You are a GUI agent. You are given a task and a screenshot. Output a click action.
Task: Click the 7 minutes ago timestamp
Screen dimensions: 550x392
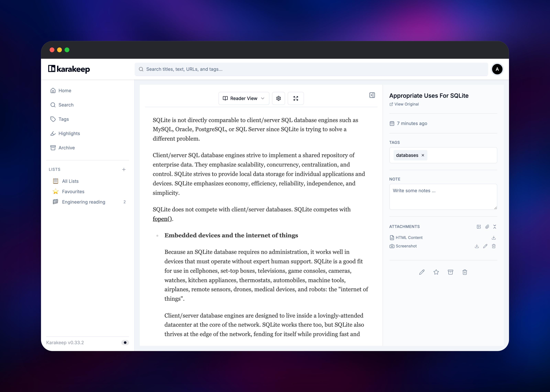click(x=412, y=123)
